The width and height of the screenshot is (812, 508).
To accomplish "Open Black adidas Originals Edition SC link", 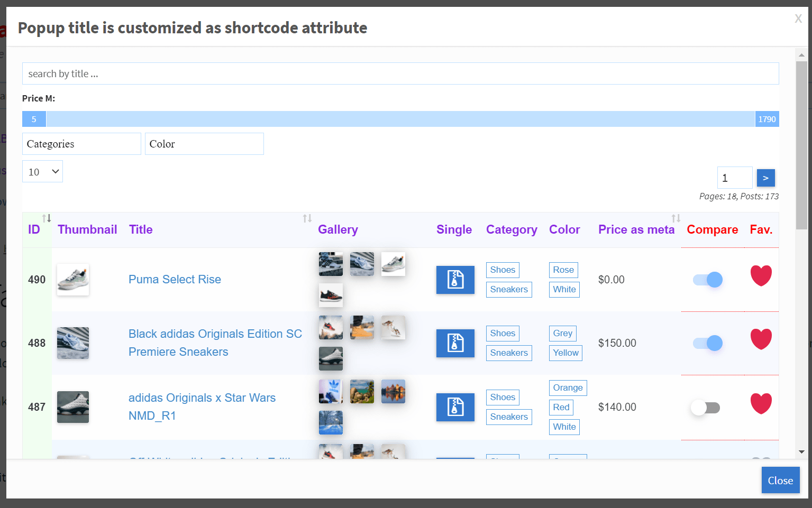I will coord(215,343).
